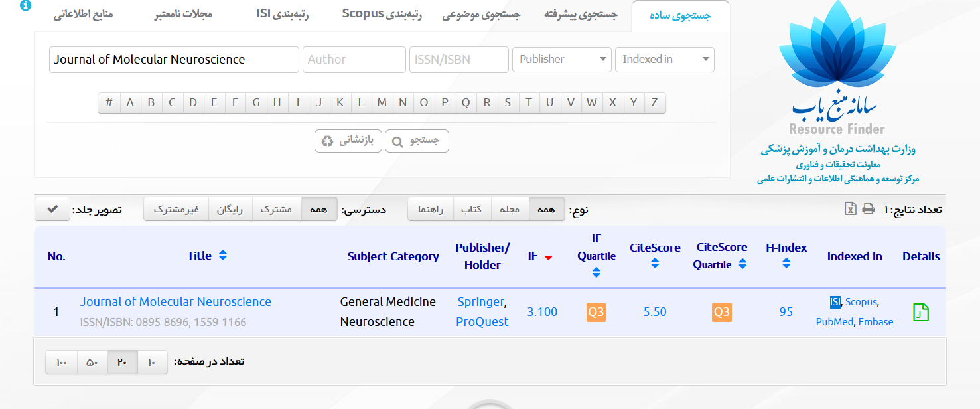Image resolution: width=980 pixels, height=409 pixels.
Task: Click the highlighted ISI index link
Action: coord(835,302)
